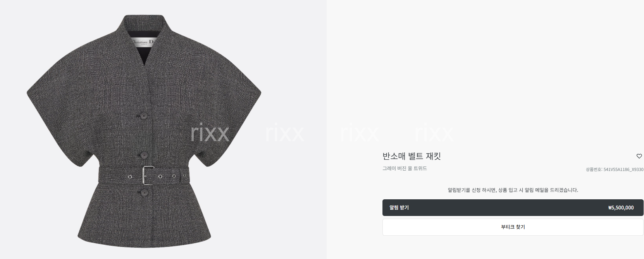
Task: Click the rightmost rixx watermark text
Action: [x=434, y=133]
